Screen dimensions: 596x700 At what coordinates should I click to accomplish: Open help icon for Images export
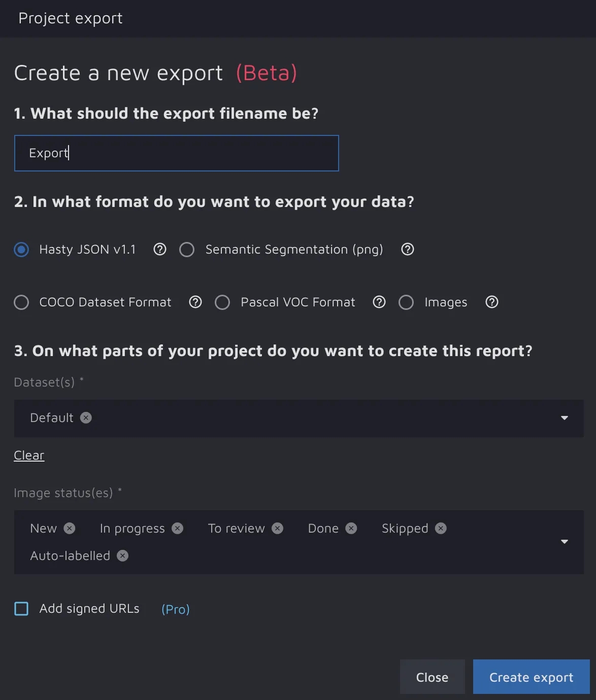492,302
